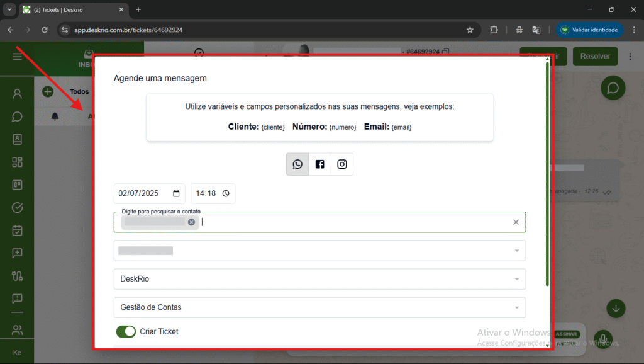The width and height of the screenshot is (644, 364).
Task: Open a new browser tab
Action: pyautogui.click(x=138, y=9)
